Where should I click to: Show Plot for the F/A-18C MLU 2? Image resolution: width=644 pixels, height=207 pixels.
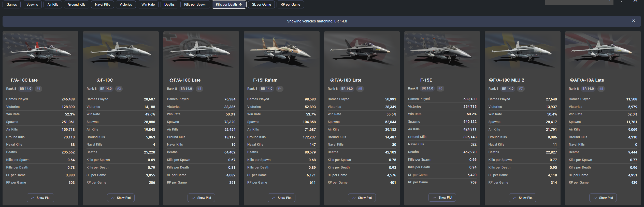click(523, 198)
